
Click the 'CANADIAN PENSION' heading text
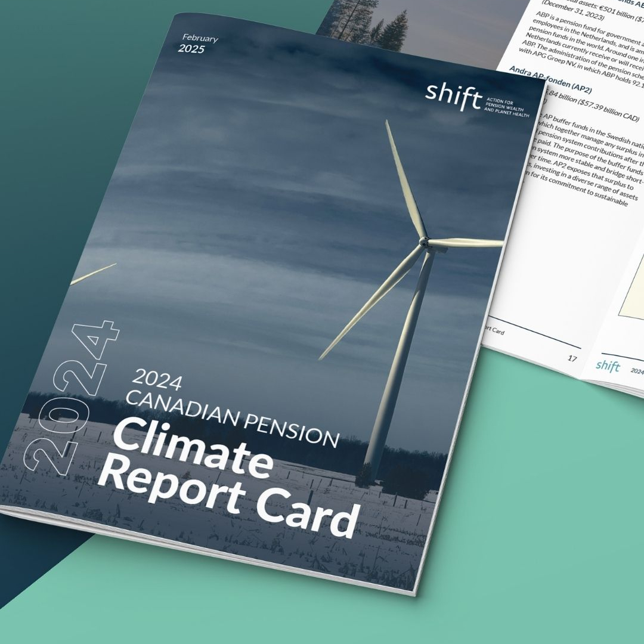click(233, 419)
